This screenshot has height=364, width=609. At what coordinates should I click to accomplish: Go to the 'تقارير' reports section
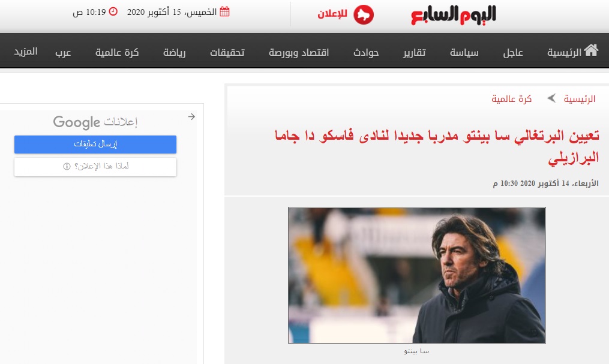414,52
